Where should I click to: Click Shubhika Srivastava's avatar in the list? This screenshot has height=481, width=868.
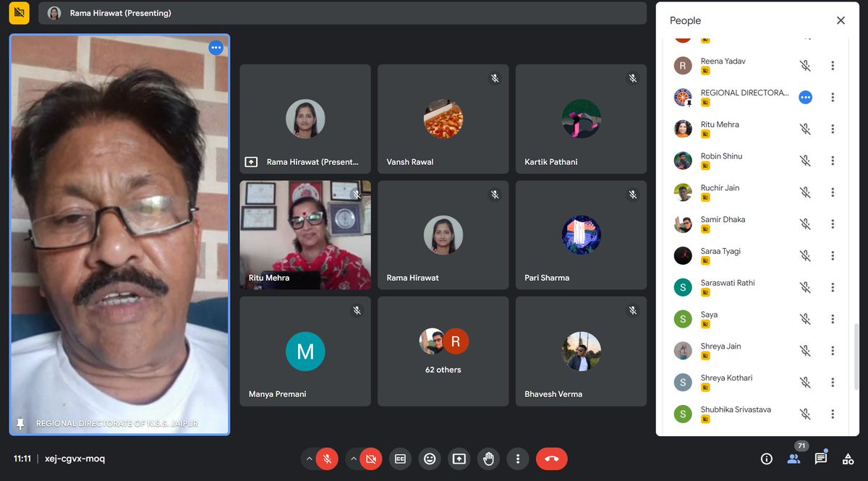[x=683, y=414]
